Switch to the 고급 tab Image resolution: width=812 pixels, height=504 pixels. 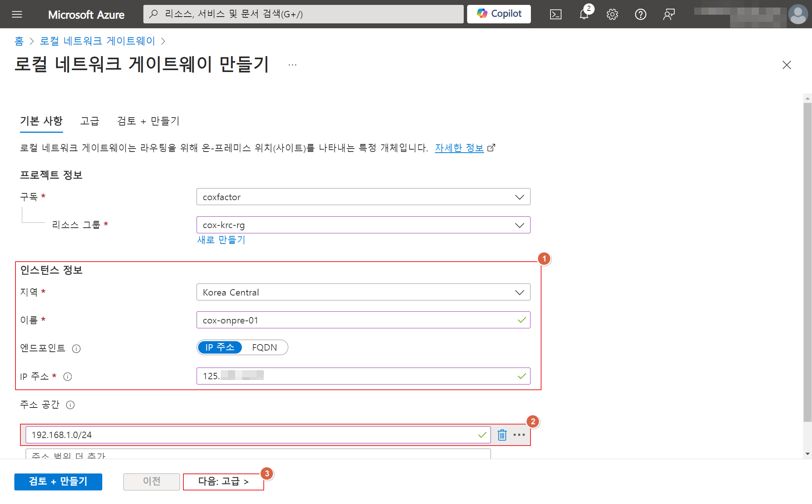coord(89,121)
